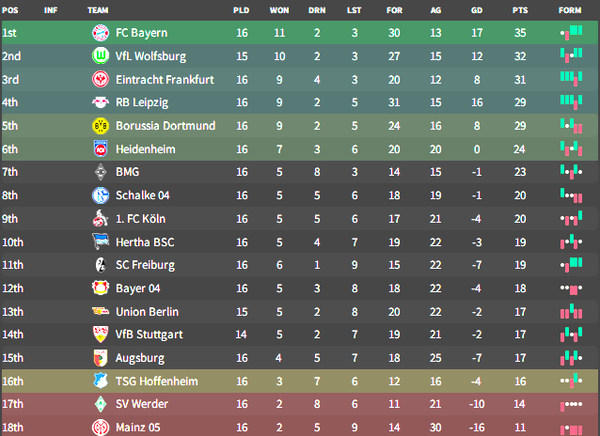Screen dimensions: 600x436
Task: Click the Schalke 04 club crest
Action: 100,195
